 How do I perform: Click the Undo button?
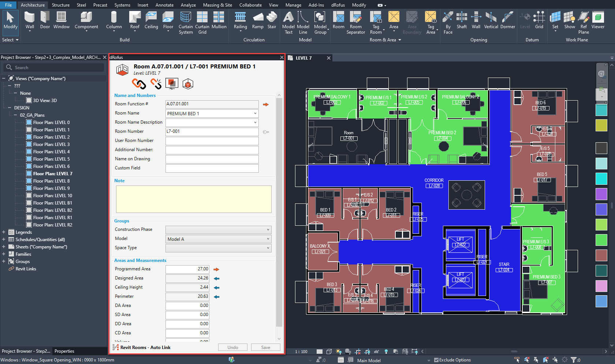tap(232, 348)
